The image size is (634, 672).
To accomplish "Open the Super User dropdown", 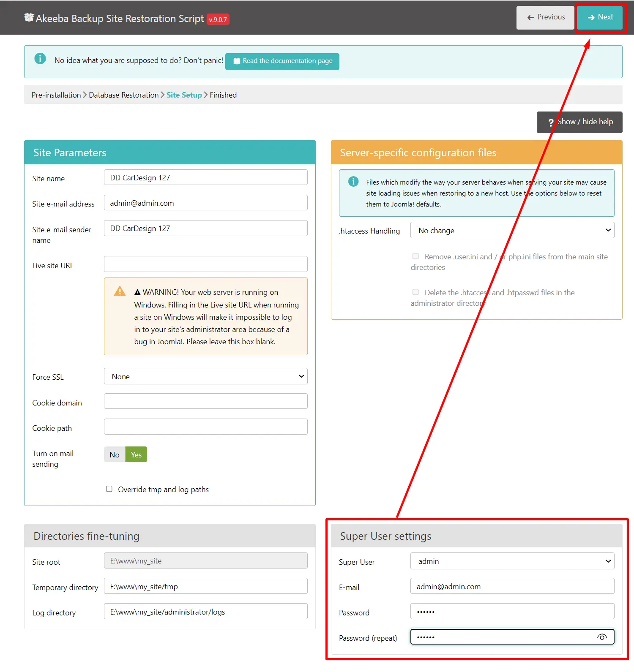I will click(512, 561).
